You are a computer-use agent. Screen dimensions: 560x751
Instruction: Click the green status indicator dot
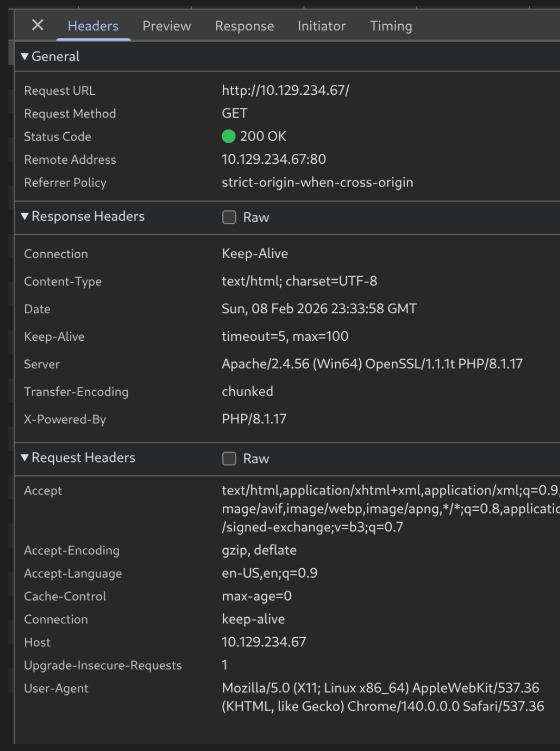(x=229, y=136)
